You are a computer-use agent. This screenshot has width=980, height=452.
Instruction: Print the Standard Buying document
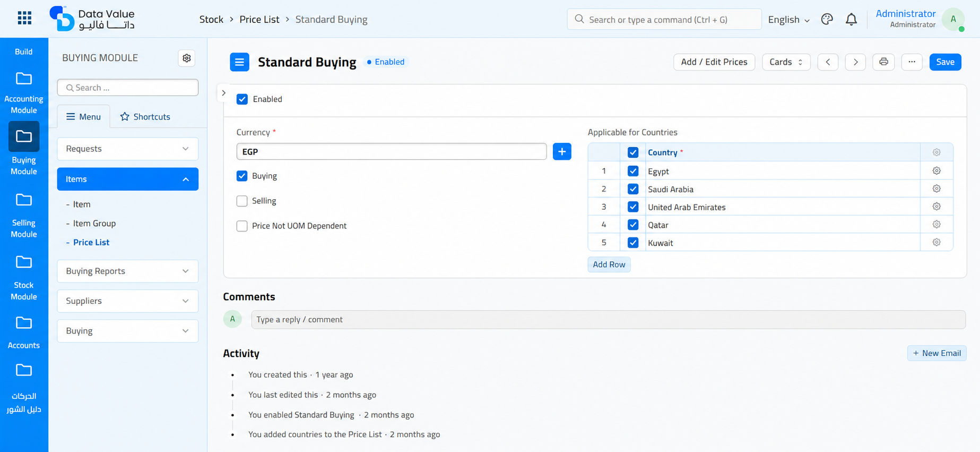pos(883,62)
